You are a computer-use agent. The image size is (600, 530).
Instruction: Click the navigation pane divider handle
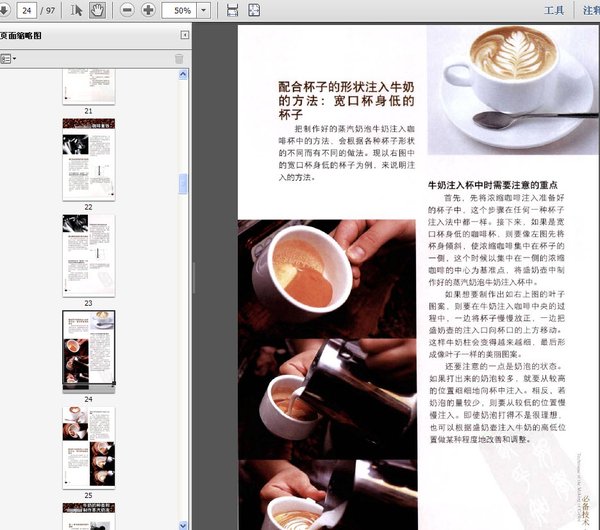194,278
